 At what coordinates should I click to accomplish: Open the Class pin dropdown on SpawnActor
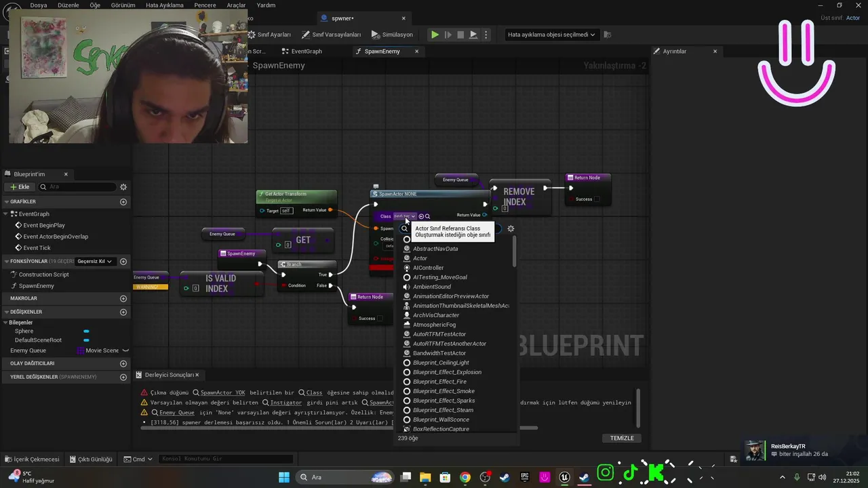[x=405, y=216]
